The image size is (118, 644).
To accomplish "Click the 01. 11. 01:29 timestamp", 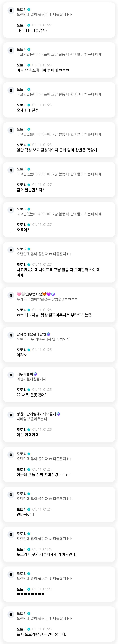I will click(42, 25).
